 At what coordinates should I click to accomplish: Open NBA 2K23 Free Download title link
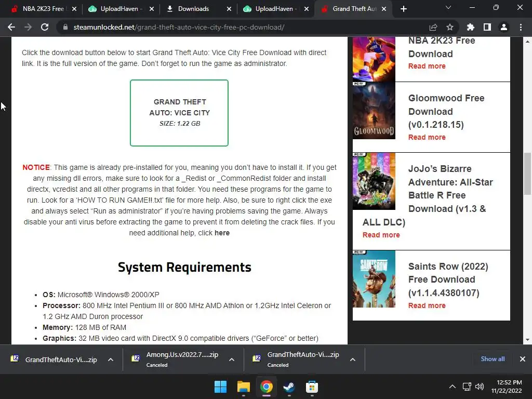pos(442,47)
